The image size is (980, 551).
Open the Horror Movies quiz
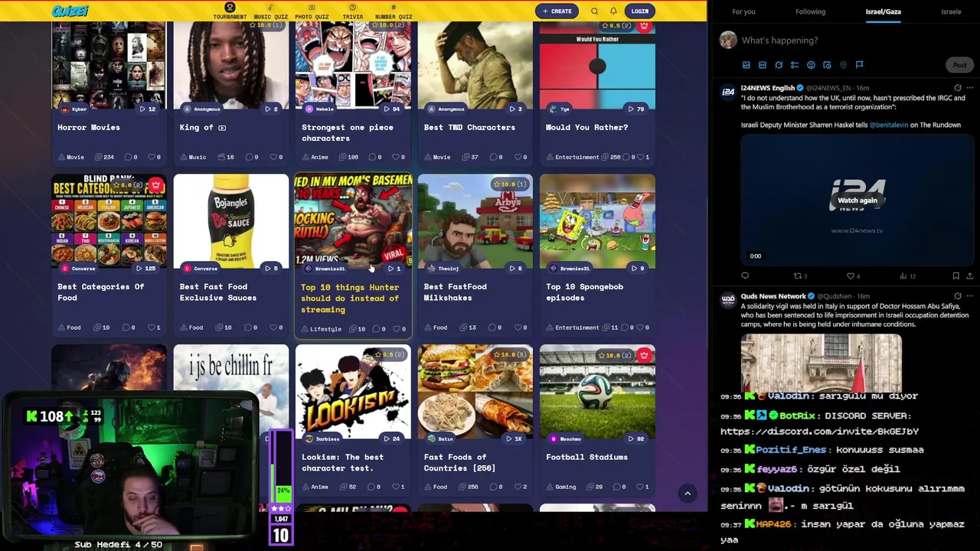pyautogui.click(x=89, y=128)
